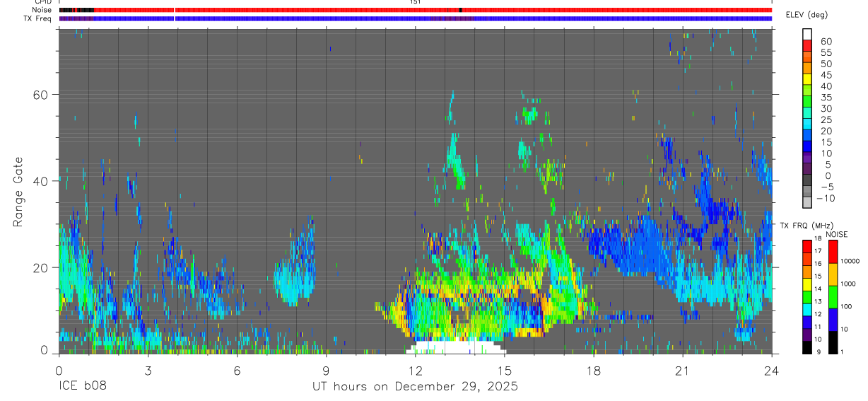The width and height of the screenshot is (868, 401).
Task: Select the '14' label on TX FRQ scale
Action: (x=818, y=289)
